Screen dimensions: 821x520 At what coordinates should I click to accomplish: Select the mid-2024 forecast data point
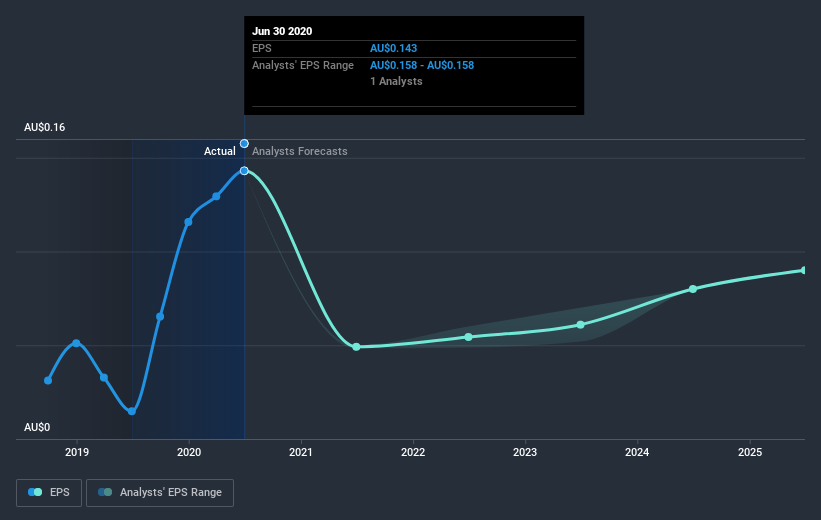point(693,289)
